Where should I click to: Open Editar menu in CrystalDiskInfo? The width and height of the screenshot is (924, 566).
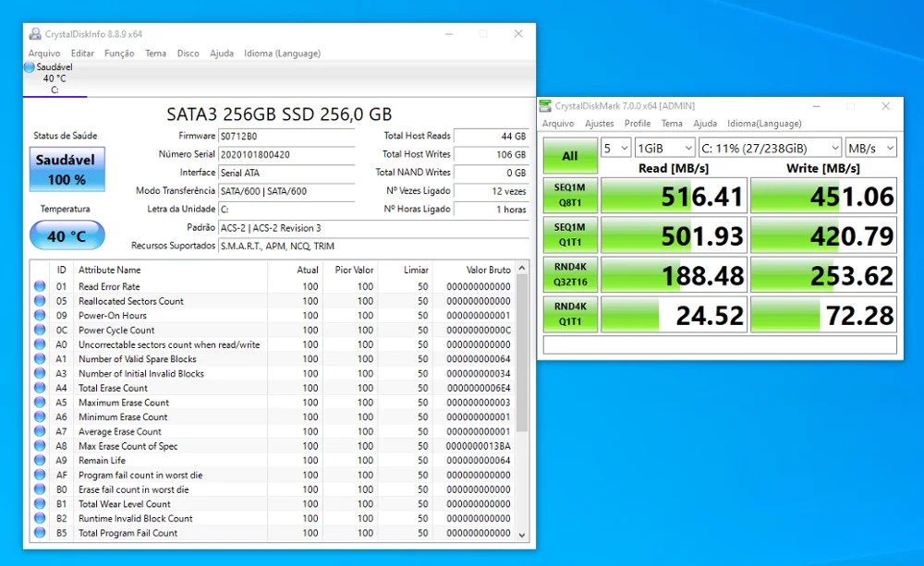point(82,53)
